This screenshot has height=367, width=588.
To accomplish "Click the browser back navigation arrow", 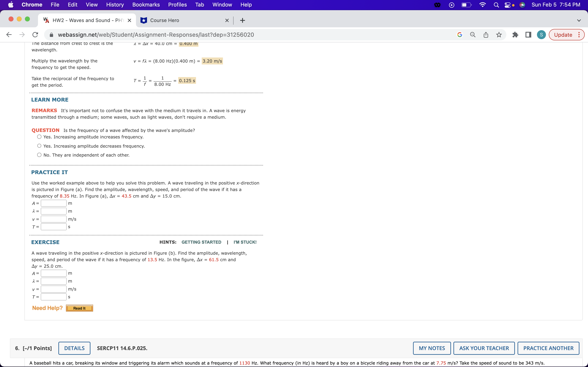I will pyautogui.click(x=9, y=34).
